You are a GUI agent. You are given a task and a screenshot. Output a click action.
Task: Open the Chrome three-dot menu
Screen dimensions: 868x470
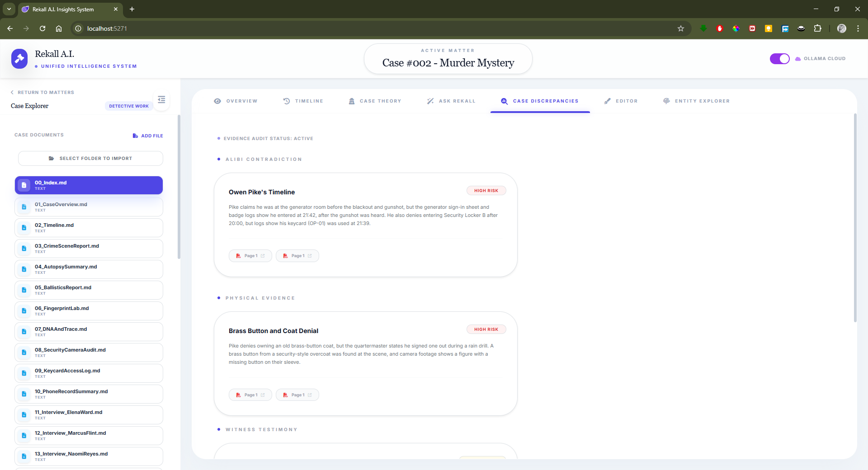(858, 28)
